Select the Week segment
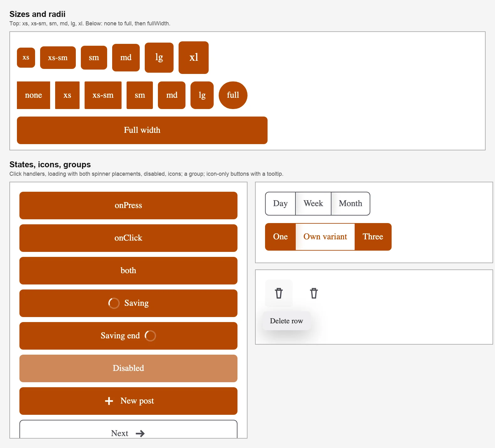Viewport: 495px width, 448px height. pos(313,204)
